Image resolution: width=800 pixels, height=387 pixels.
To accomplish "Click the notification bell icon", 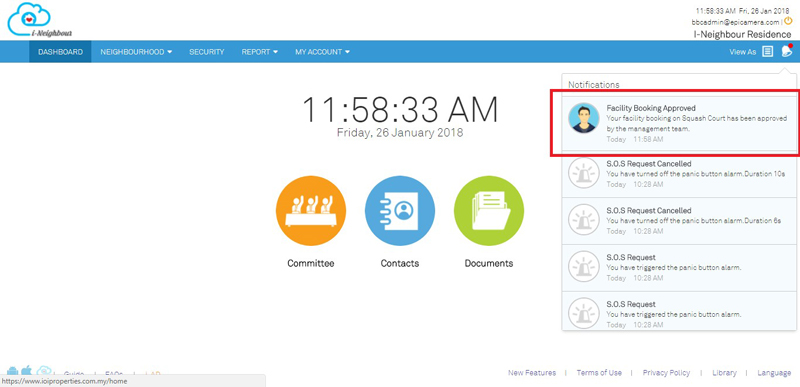I will click(787, 51).
